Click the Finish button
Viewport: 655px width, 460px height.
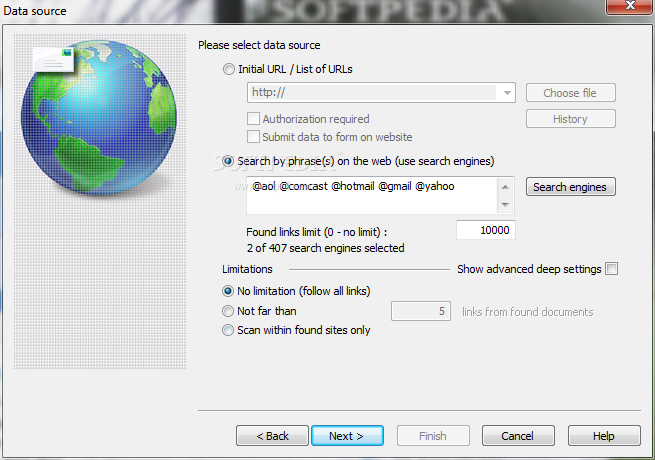pyautogui.click(x=433, y=436)
